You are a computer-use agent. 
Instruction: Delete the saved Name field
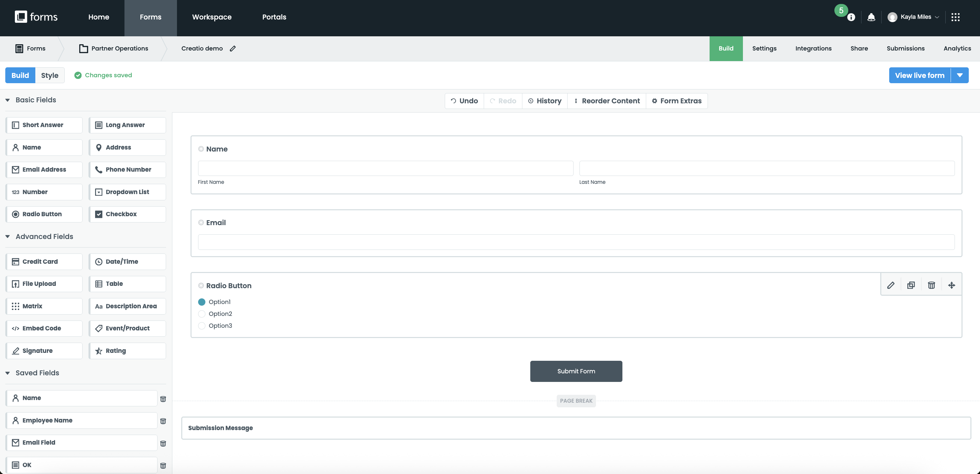coord(163,399)
